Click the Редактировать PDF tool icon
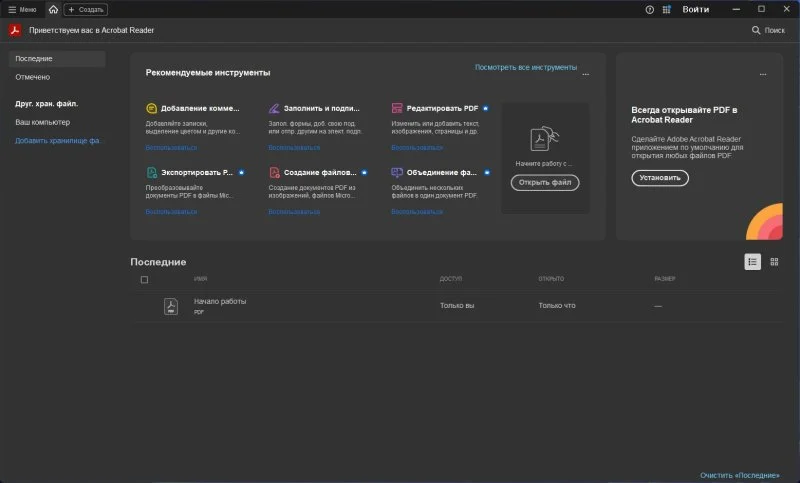Viewport: 800px width, 483px height. [x=397, y=108]
